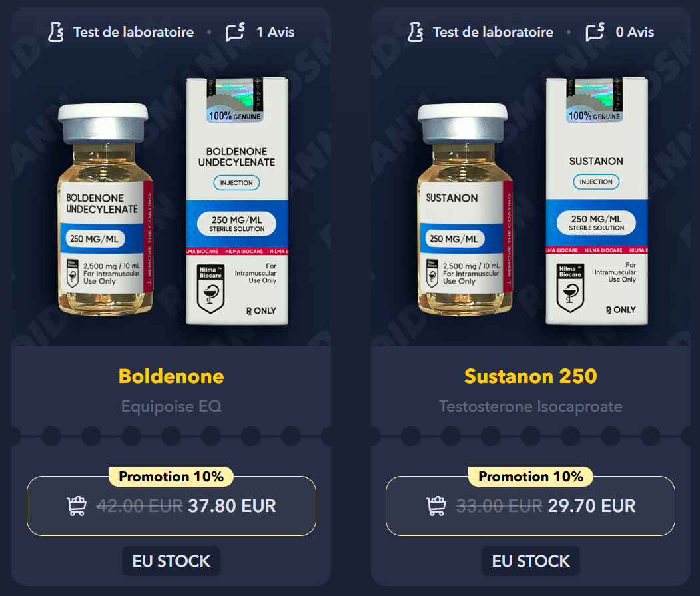Image resolution: width=700 pixels, height=596 pixels.
Task: Click the cart icon in Boldenone price box
Action: point(77,506)
